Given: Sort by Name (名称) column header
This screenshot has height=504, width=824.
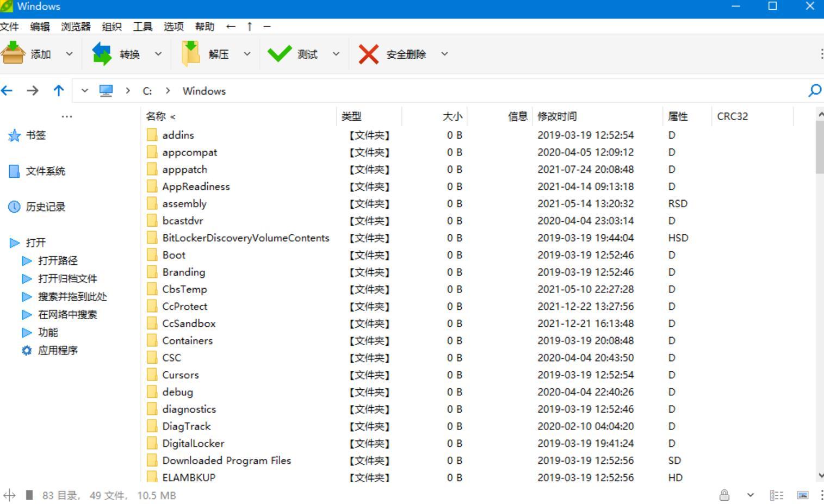Looking at the screenshot, I should tap(239, 116).
